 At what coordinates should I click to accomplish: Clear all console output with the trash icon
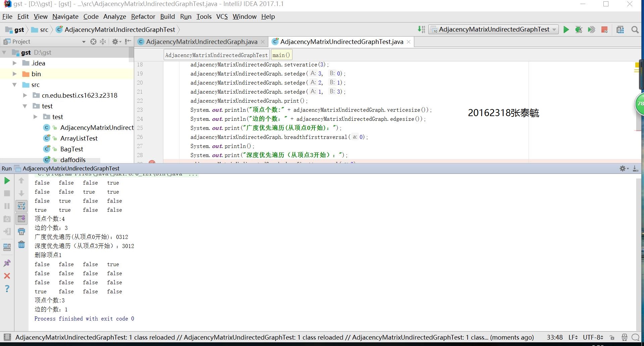(x=21, y=244)
